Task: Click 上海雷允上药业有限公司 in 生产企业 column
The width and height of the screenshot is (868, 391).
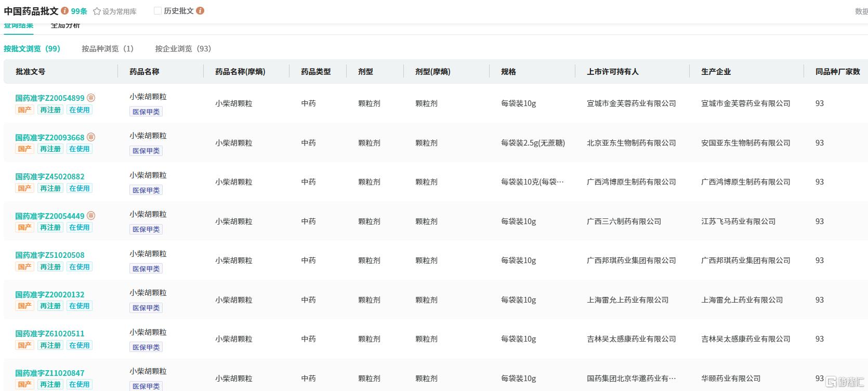Action: click(742, 300)
